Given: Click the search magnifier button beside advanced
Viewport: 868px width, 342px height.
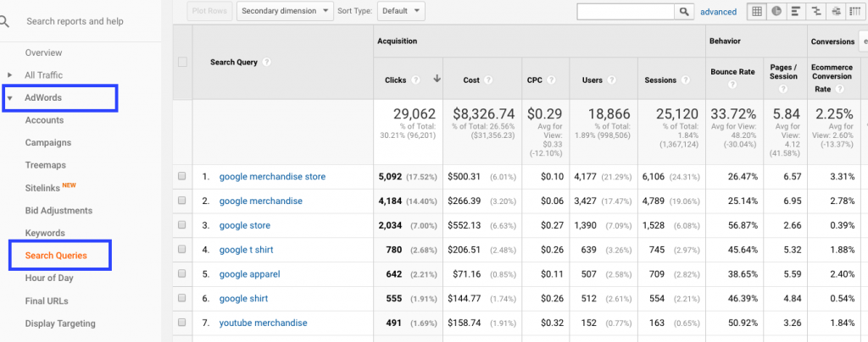Looking at the screenshot, I should point(684,12).
